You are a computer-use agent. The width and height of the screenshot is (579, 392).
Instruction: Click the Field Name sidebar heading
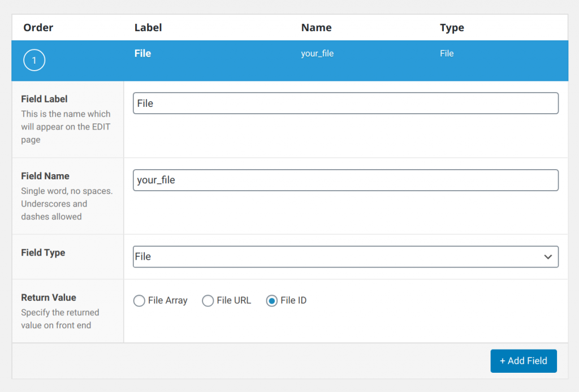(x=45, y=176)
